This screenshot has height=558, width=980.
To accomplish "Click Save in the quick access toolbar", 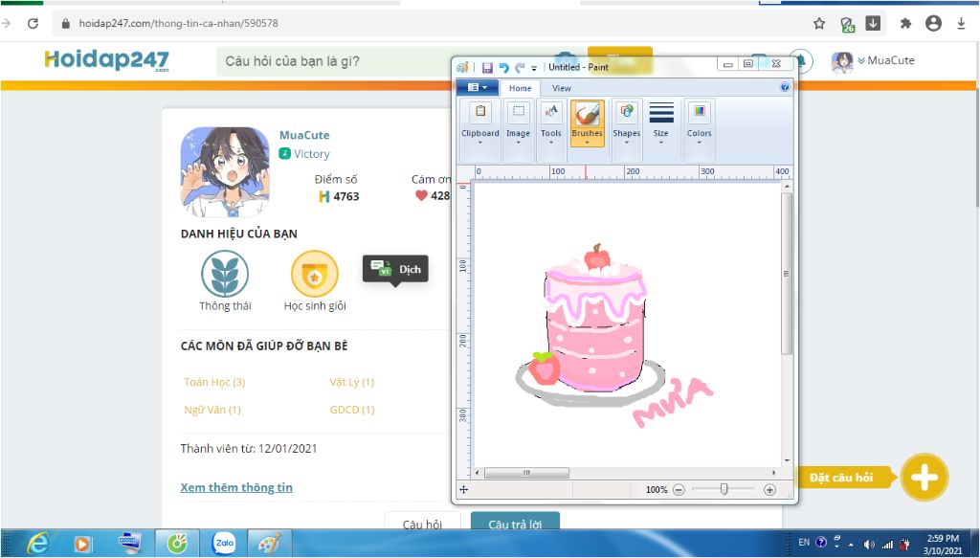I will tap(488, 66).
